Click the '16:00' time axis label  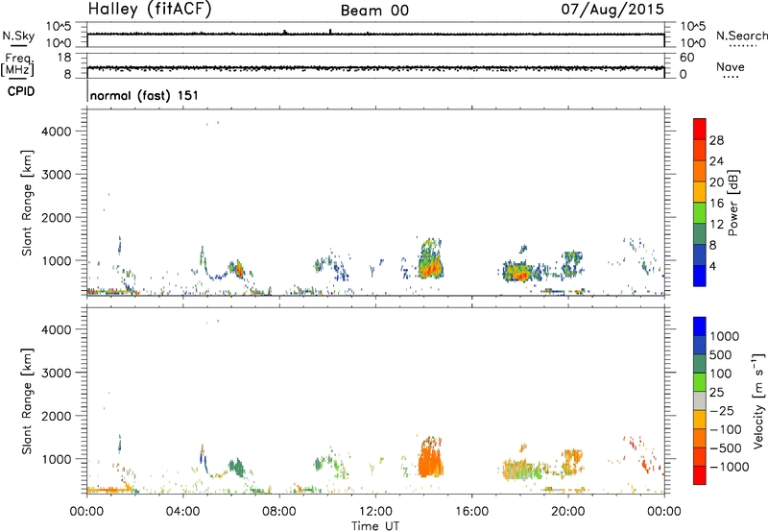pyautogui.click(x=471, y=512)
